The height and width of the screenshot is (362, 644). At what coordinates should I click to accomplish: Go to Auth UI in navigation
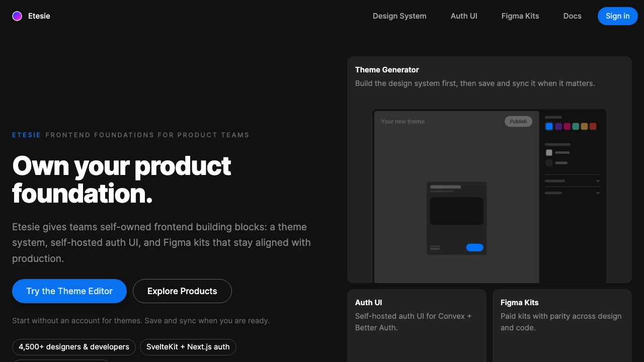click(464, 16)
